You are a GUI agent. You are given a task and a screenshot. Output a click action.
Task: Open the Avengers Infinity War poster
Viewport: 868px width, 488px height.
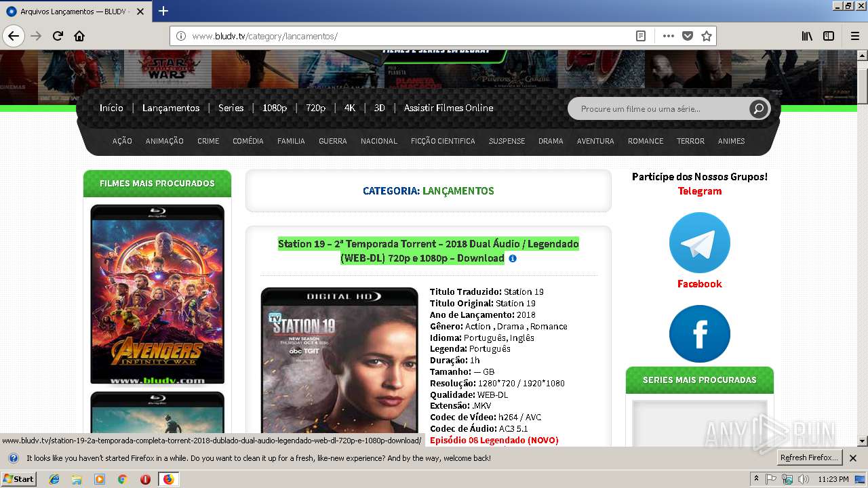click(x=157, y=294)
